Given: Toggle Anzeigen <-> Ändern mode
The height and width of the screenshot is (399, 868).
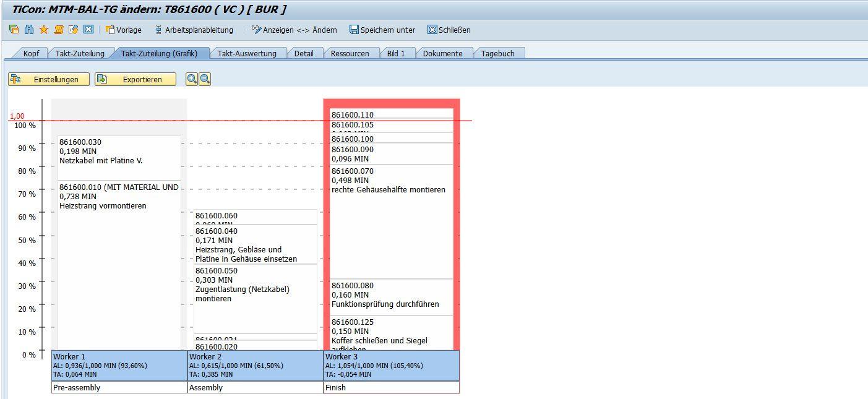Looking at the screenshot, I should 294,30.
